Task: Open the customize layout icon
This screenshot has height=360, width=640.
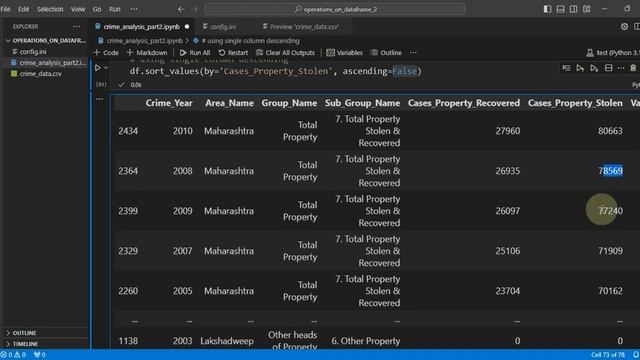Action: (587, 9)
